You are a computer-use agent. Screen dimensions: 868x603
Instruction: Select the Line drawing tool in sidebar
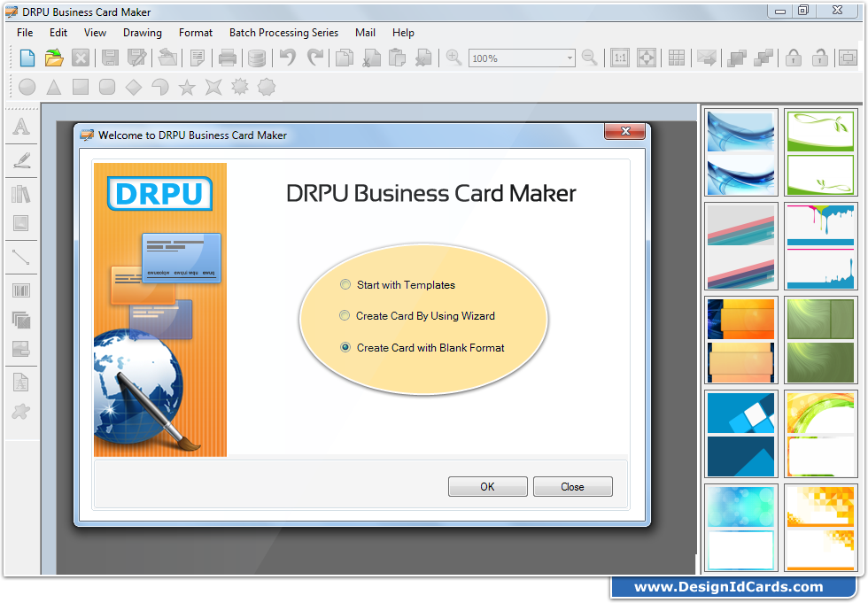tap(21, 258)
